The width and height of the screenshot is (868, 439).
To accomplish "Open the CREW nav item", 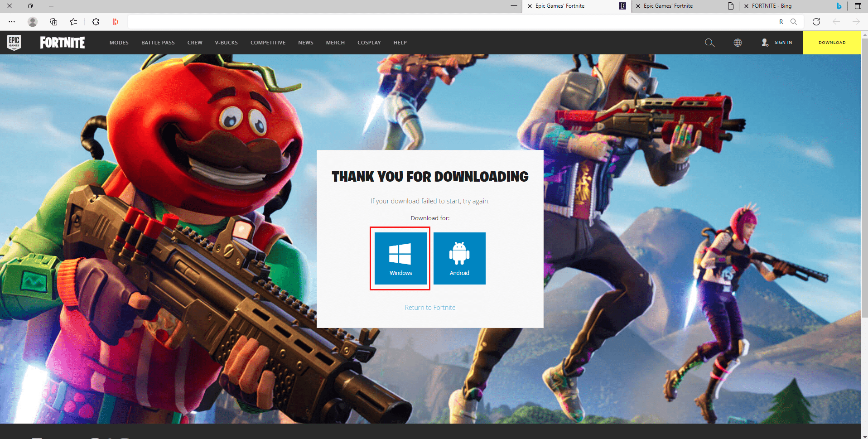I will click(x=195, y=43).
